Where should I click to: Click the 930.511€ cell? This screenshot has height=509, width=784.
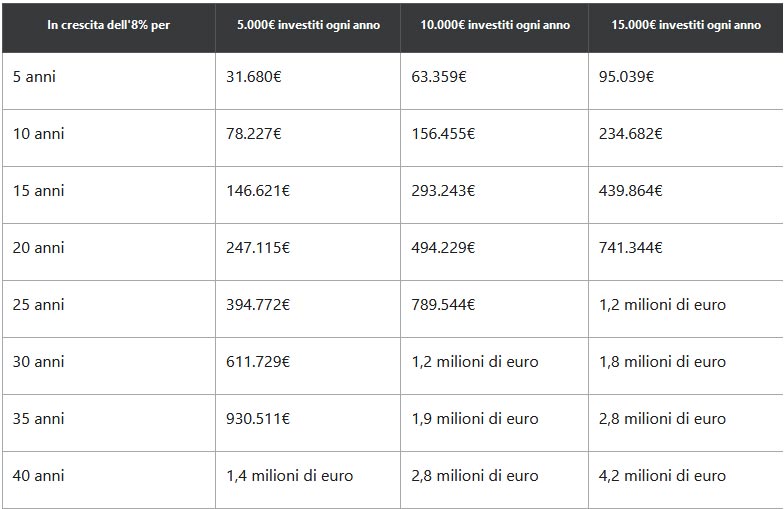[x=258, y=418]
